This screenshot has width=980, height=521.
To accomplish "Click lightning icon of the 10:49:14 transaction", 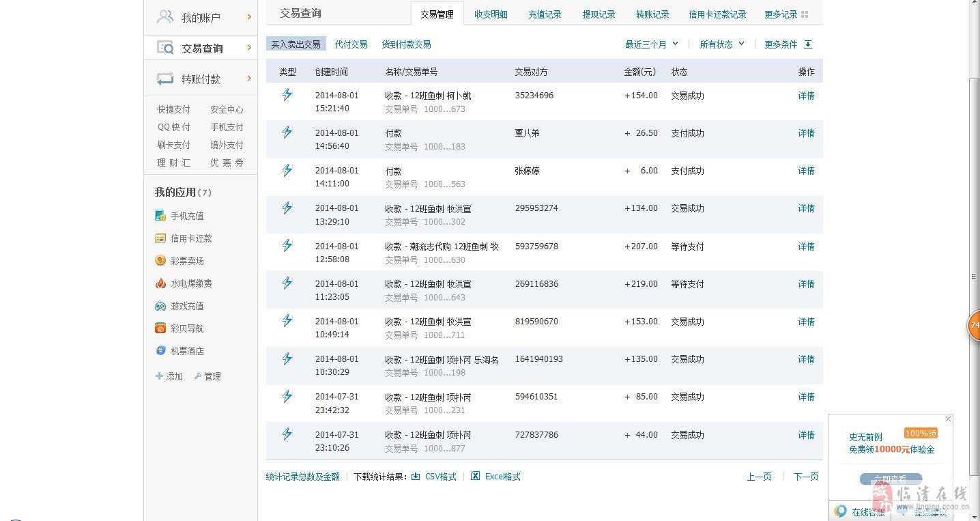I will 287,320.
